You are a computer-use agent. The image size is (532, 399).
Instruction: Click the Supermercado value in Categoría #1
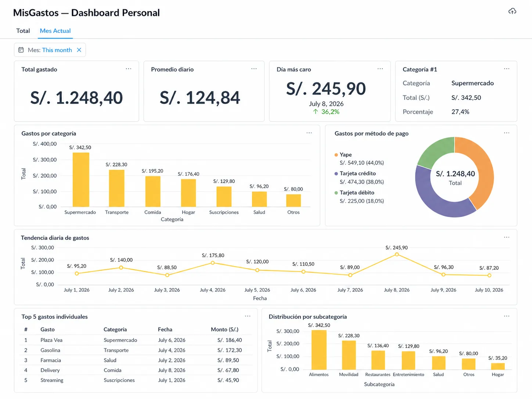click(x=472, y=83)
